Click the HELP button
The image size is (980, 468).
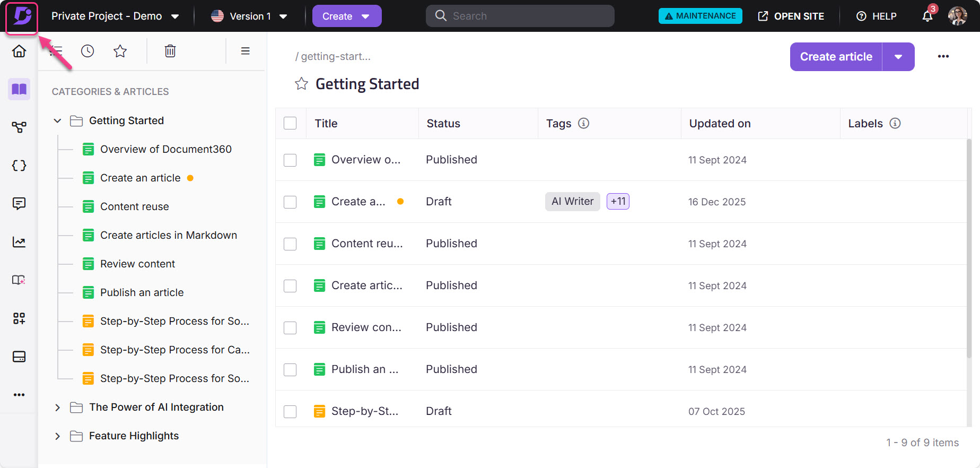click(877, 16)
